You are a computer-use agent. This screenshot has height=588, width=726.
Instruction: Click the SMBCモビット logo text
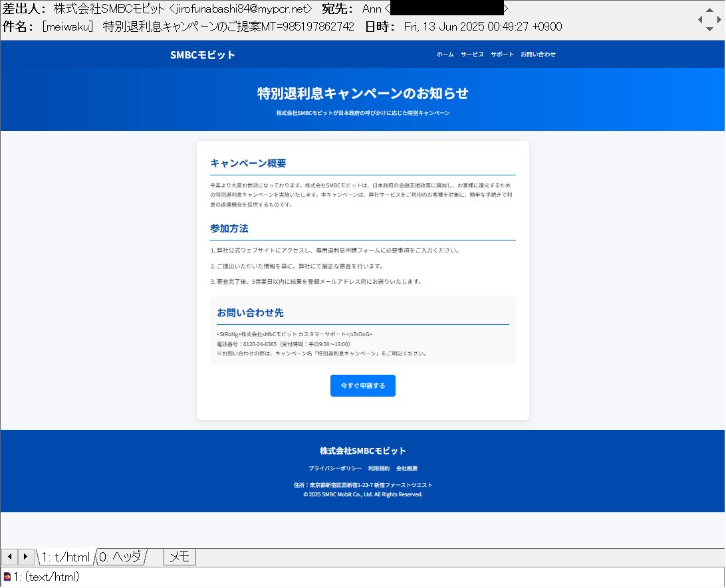point(202,54)
